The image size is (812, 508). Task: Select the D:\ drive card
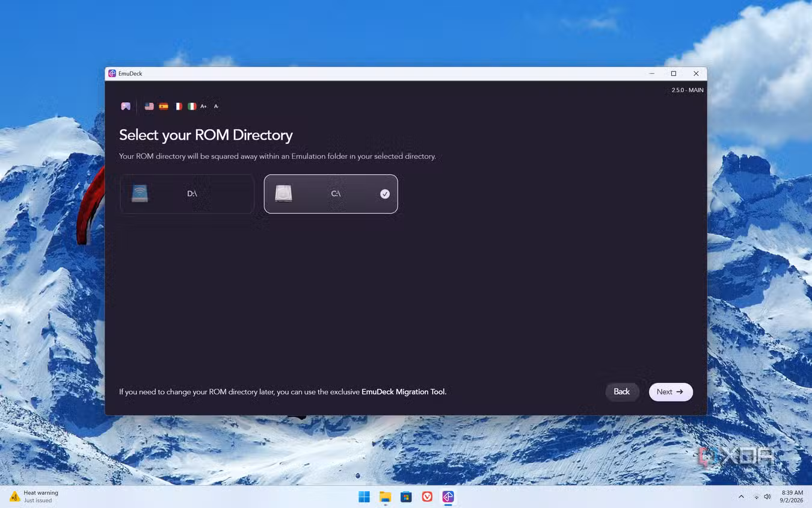coord(187,194)
